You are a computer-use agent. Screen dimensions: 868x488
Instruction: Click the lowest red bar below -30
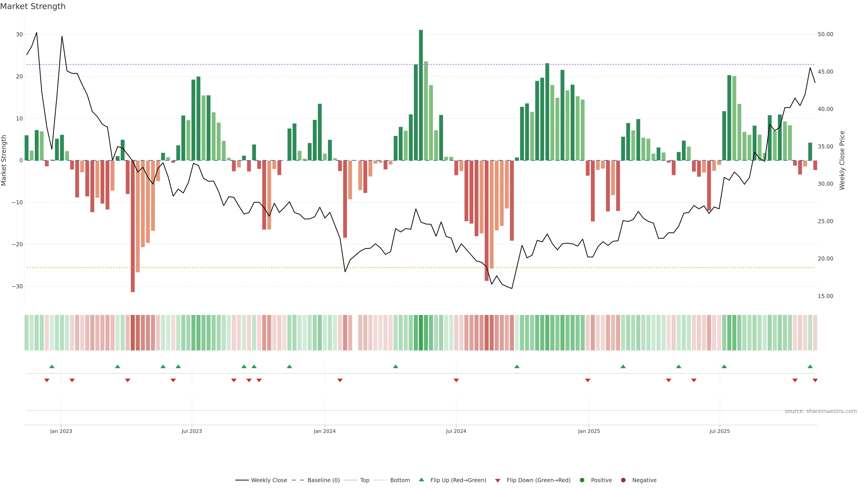point(133,226)
